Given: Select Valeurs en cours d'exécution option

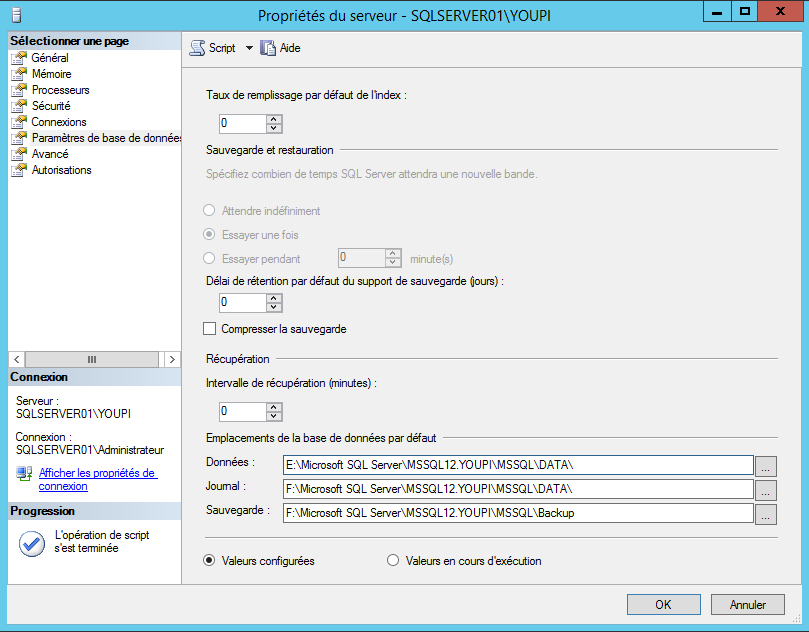Looking at the screenshot, I should coord(393,560).
